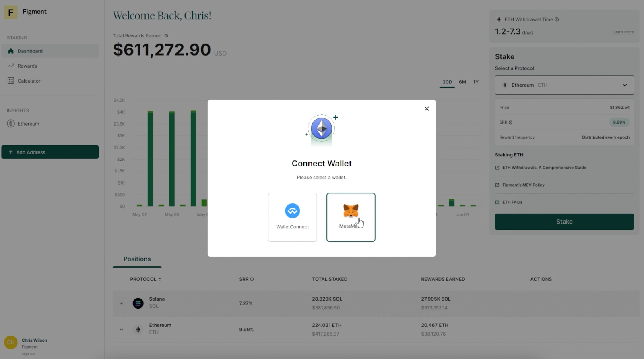Open the Calculator from sidebar
644x359 pixels.
pos(29,81)
